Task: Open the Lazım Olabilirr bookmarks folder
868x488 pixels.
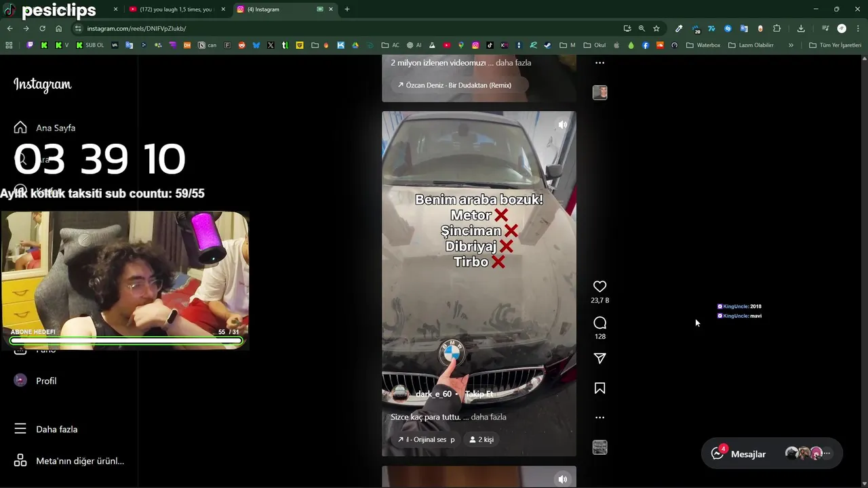Action: pos(751,45)
